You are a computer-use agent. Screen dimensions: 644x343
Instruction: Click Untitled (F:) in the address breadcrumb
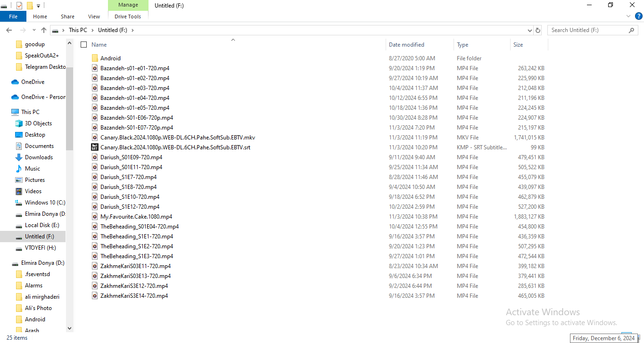pos(112,30)
